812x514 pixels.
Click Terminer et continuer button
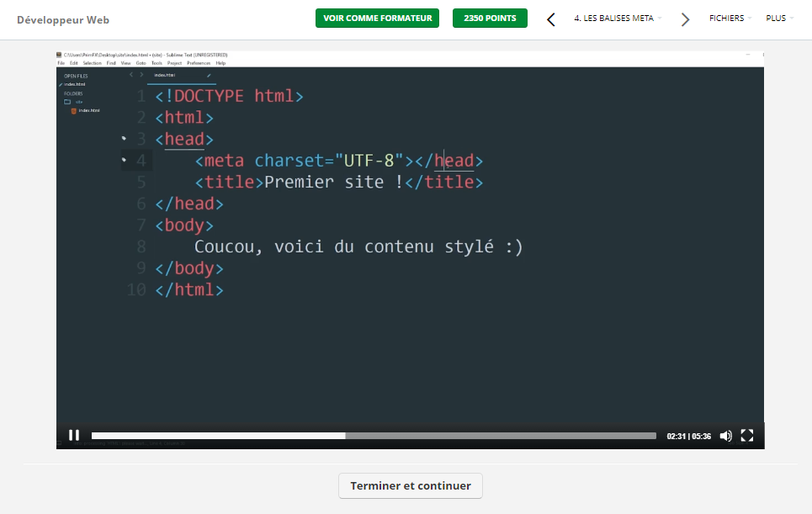[x=411, y=485]
